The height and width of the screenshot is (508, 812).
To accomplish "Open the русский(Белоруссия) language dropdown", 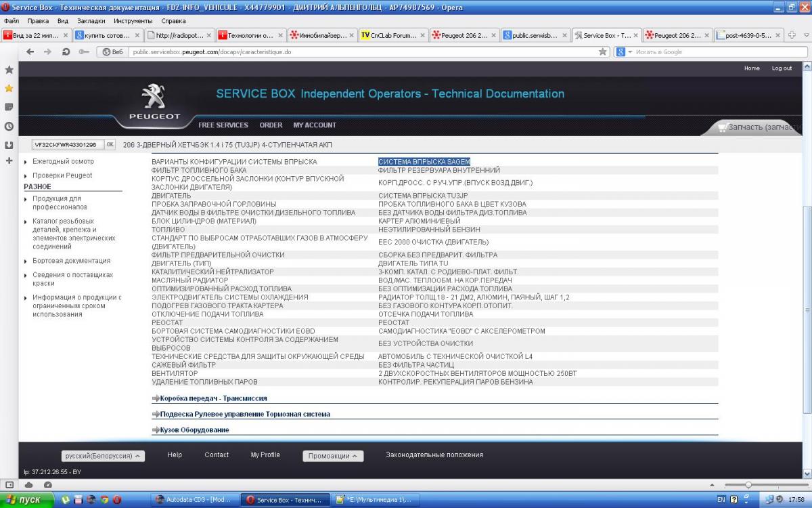I will click(x=103, y=456).
